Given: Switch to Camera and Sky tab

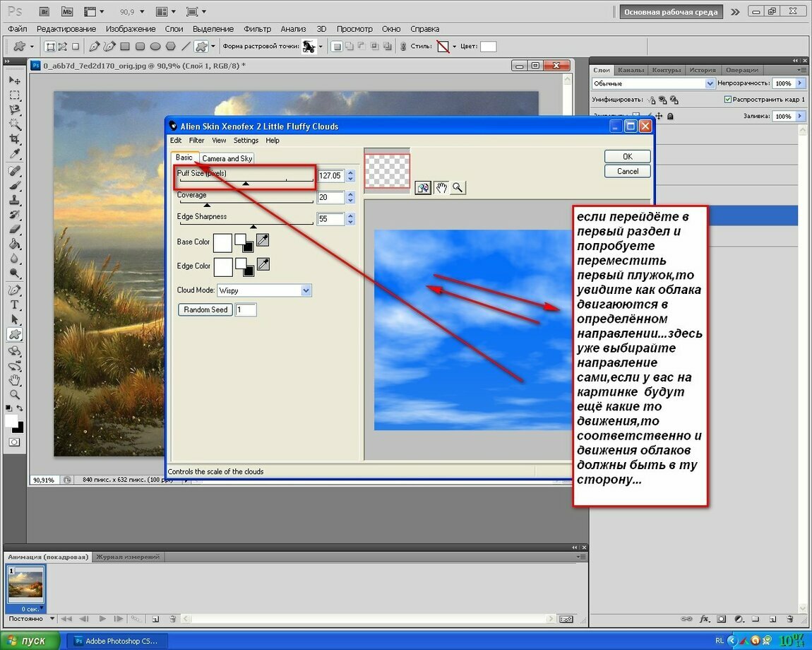Looking at the screenshot, I should coord(227,158).
